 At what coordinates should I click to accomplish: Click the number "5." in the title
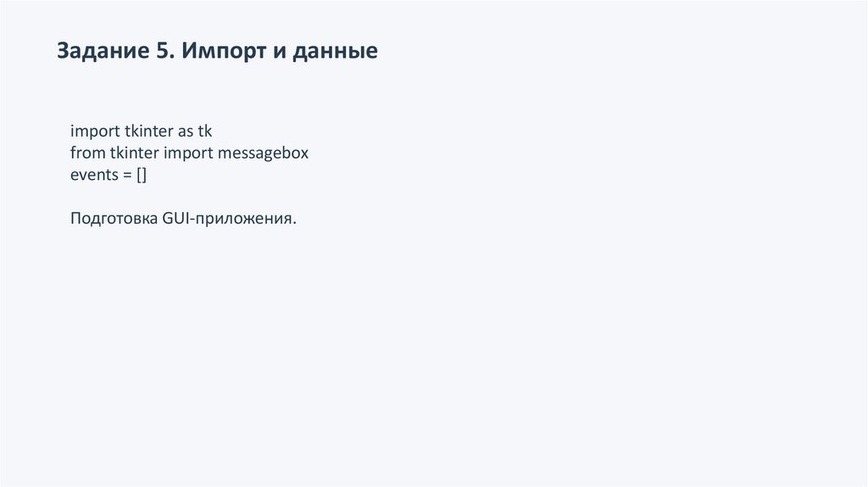tap(164, 52)
